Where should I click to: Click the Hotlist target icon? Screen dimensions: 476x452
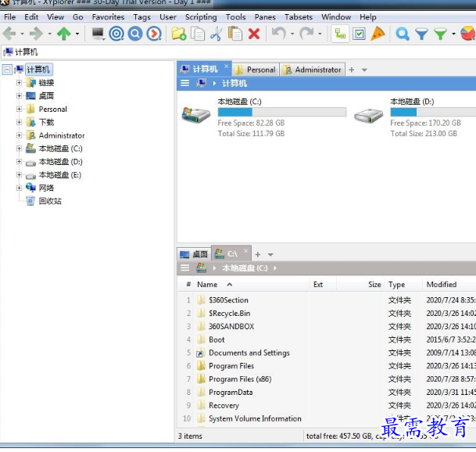(116, 34)
